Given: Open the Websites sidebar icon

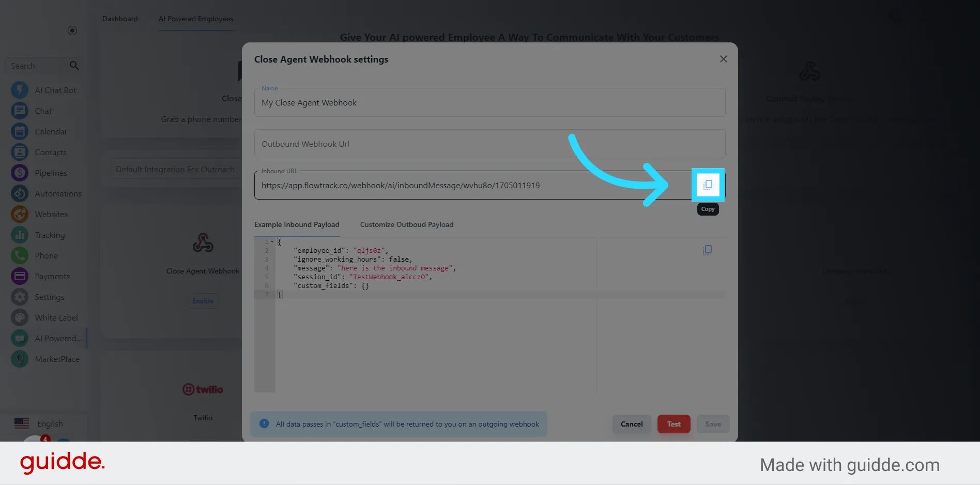Looking at the screenshot, I should [x=20, y=214].
